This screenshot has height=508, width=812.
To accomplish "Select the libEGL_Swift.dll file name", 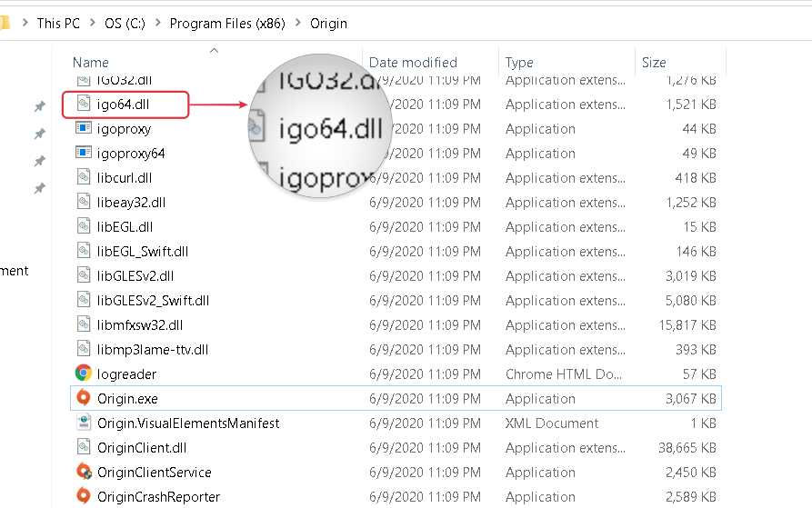I will (x=143, y=252).
